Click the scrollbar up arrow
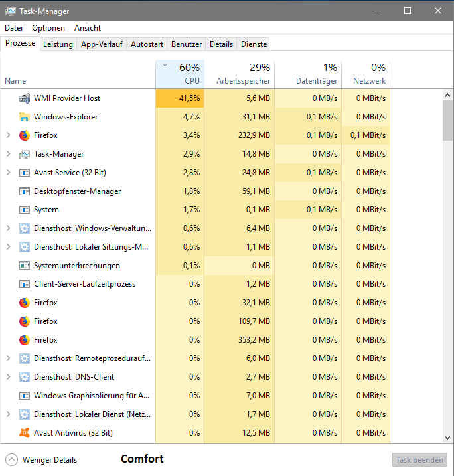 point(447,95)
